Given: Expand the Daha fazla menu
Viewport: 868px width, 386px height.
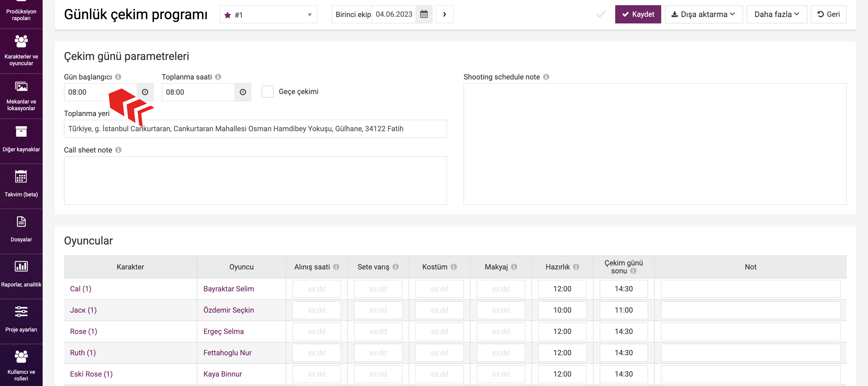Looking at the screenshot, I should (777, 14).
